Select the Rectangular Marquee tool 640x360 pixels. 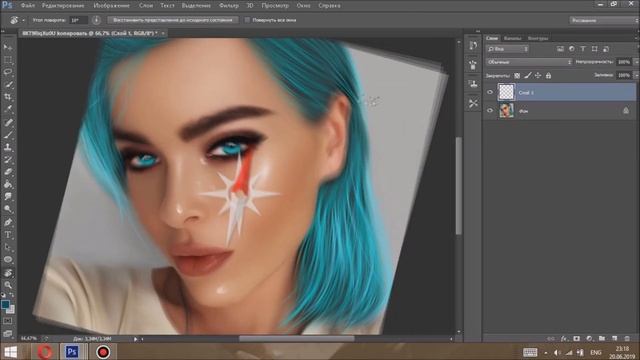(8, 60)
